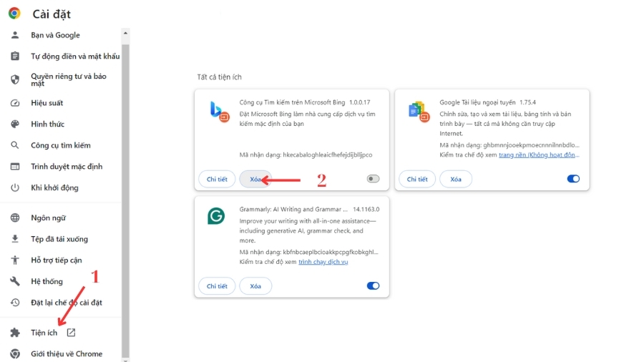Click Xóa for Google Tài liệu ngoại tuyến
644x362 pixels.
click(456, 179)
